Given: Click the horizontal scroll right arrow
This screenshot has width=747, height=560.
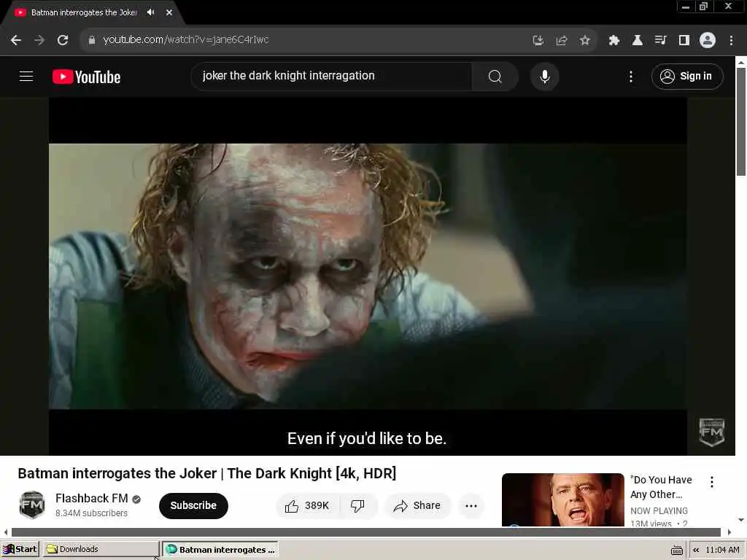Looking at the screenshot, I should point(729,532).
